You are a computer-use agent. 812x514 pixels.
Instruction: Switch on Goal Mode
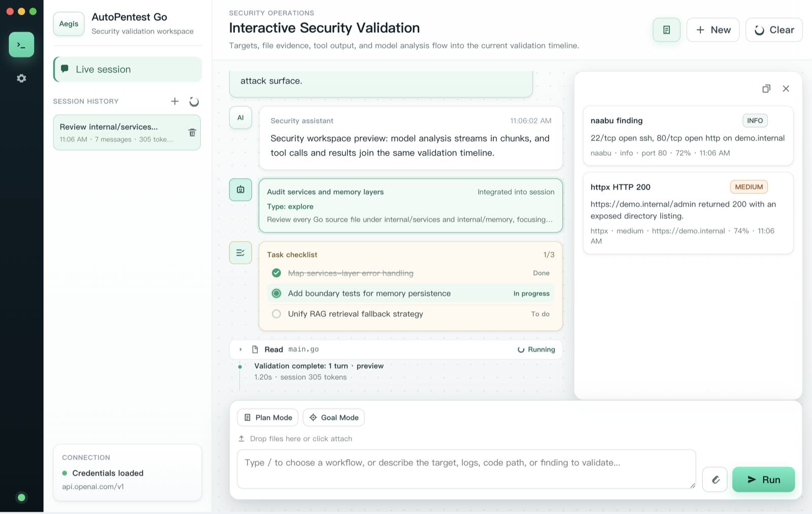(334, 418)
